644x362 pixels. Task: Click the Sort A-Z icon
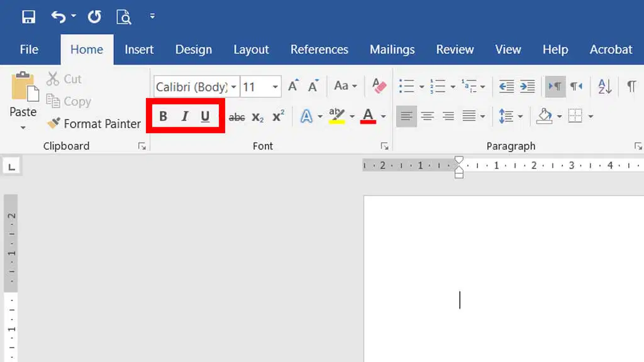(x=604, y=86)
